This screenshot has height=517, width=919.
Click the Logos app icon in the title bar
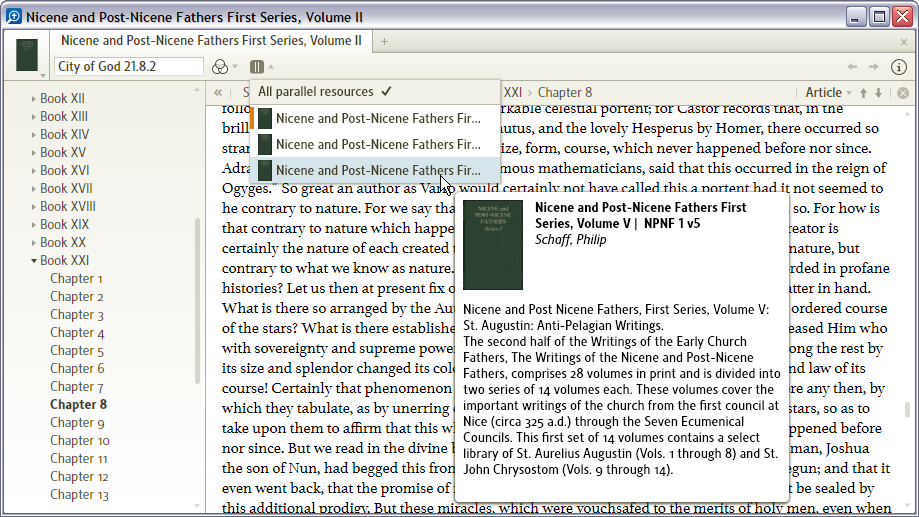pos(13,16)
